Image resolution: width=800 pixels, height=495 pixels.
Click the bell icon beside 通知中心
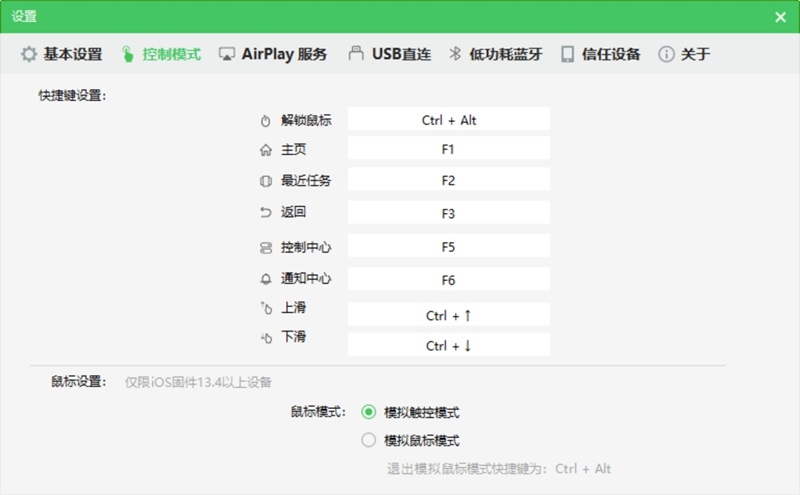pyautogui.click(x=265, y=279)
